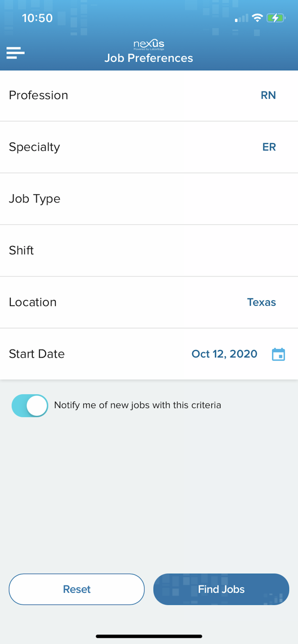Tap the cellular signal bars icon

point(242,18)
